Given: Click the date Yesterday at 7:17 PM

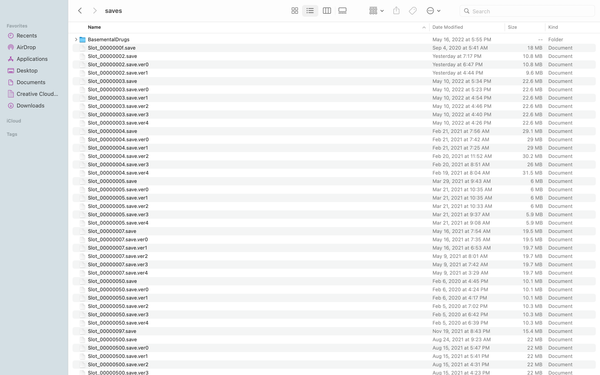Looking at the screenshot, I should 457,56.
